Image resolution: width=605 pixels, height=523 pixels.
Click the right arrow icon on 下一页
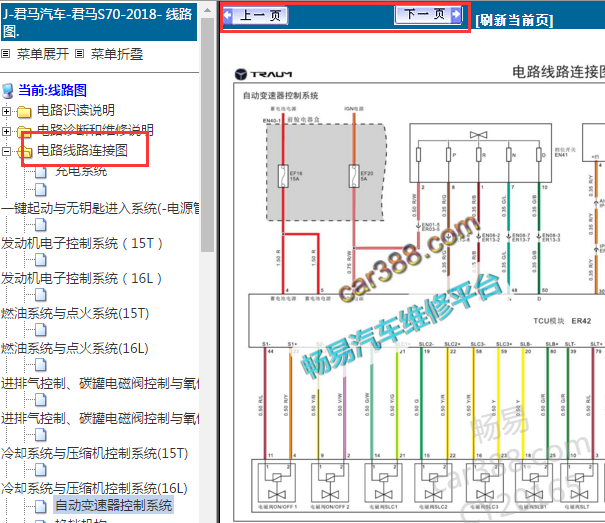click(456, 15)
